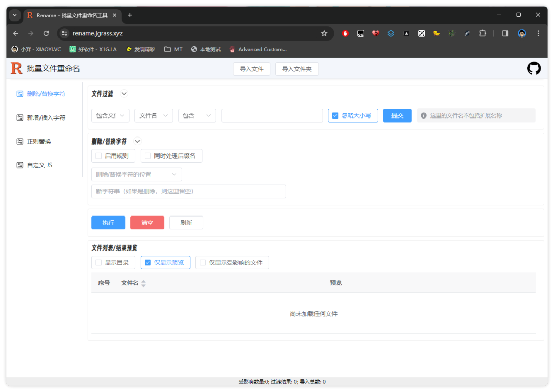The width and height of the screenshot is (554, 392).
Task: Open the 包含文件 filter mode dropdown
Action: click(110, 115)
